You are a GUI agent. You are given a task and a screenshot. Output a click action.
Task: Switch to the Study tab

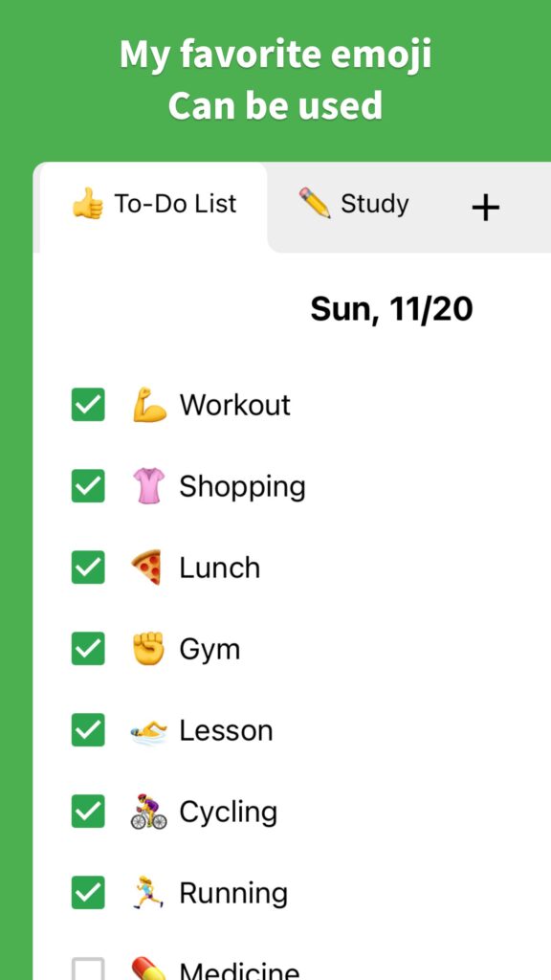354,204
